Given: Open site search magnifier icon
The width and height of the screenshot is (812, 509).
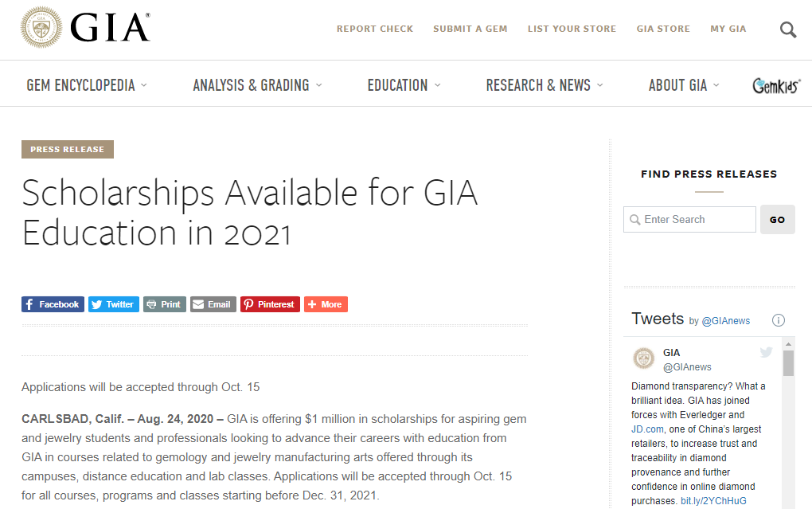Looking at the screenshot, I should pyautogui.click(x=787, y=29).
